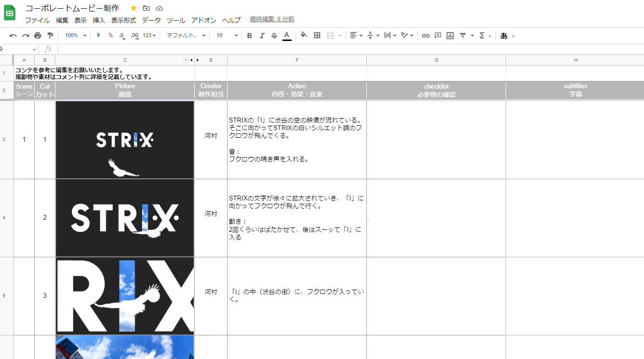The width and height of the screenshot is (644, 359).
Task: Click the subtitles 字幕 header cell
Action: pos(575,90)
